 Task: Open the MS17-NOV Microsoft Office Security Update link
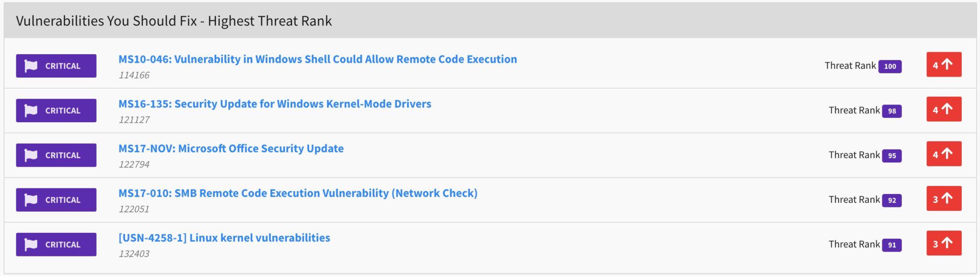point(231,148)
